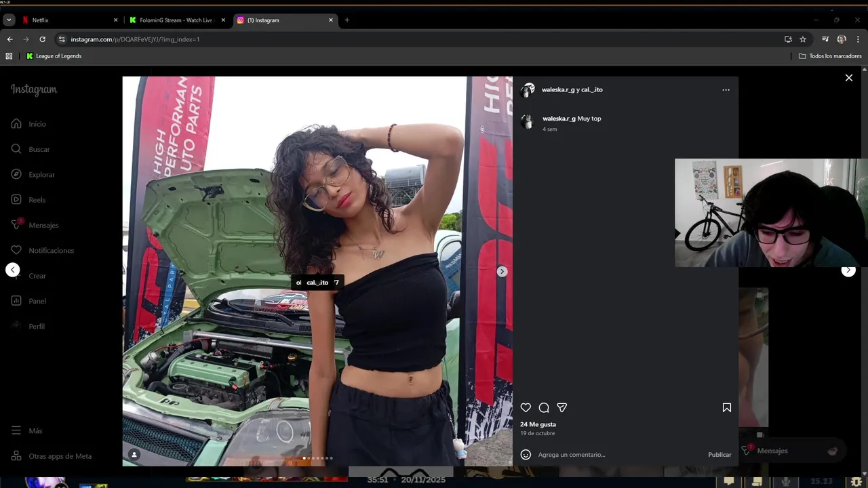Go to the next post arrow
Image resolution: width=868 pixels, height=488 pixels.
[x=848, y=270]
